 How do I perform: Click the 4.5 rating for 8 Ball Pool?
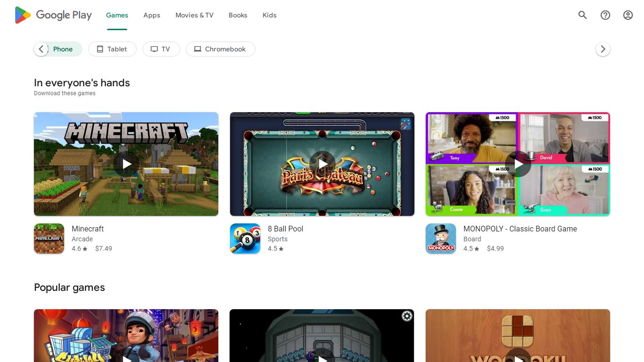coord(276,248)
